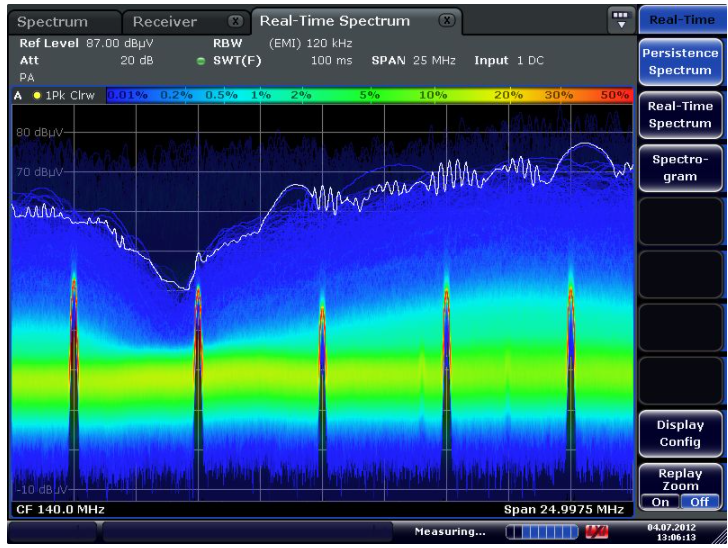Click the PA preamplifier label
The width and height of the screenshot is (728, 548).
click(27, 78)
